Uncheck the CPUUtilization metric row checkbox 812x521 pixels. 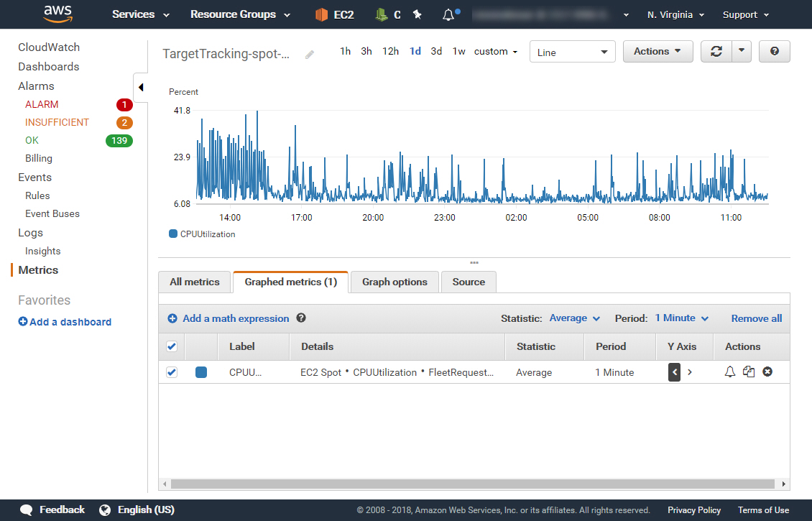pyautogui.click(x=172, y=372)
